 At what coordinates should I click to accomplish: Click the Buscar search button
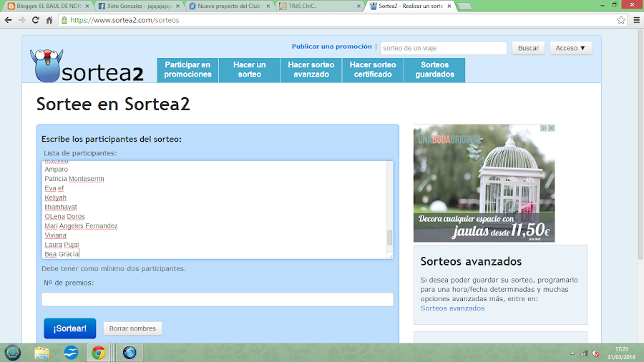pos(528,48)
